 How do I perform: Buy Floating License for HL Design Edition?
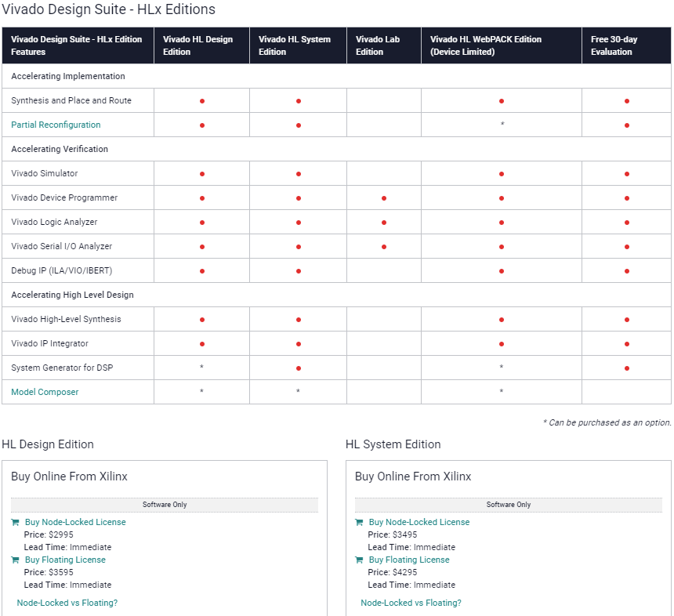click(x=65, y=560)
